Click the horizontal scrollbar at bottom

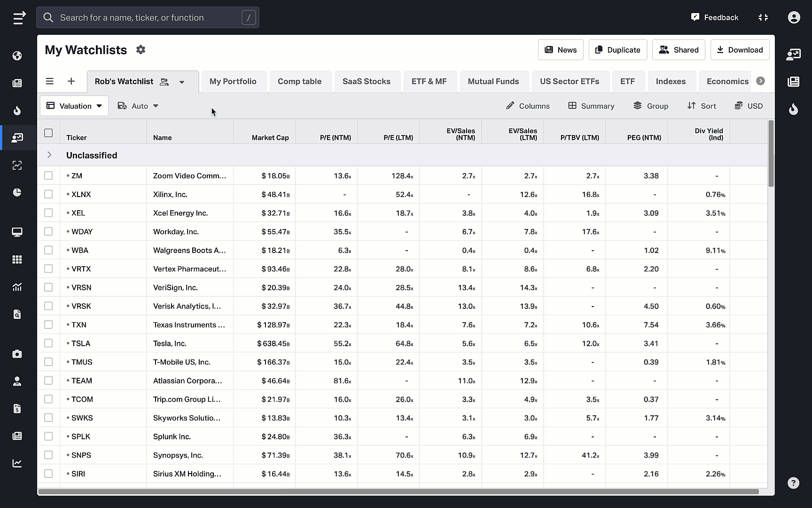pos(398,492)
